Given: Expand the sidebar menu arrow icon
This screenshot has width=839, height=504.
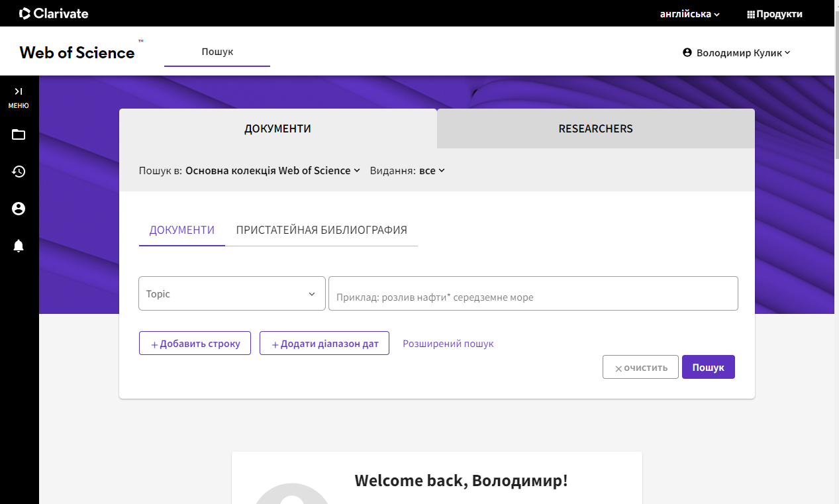Looking at the screenshot, I should tap(19, 91).
